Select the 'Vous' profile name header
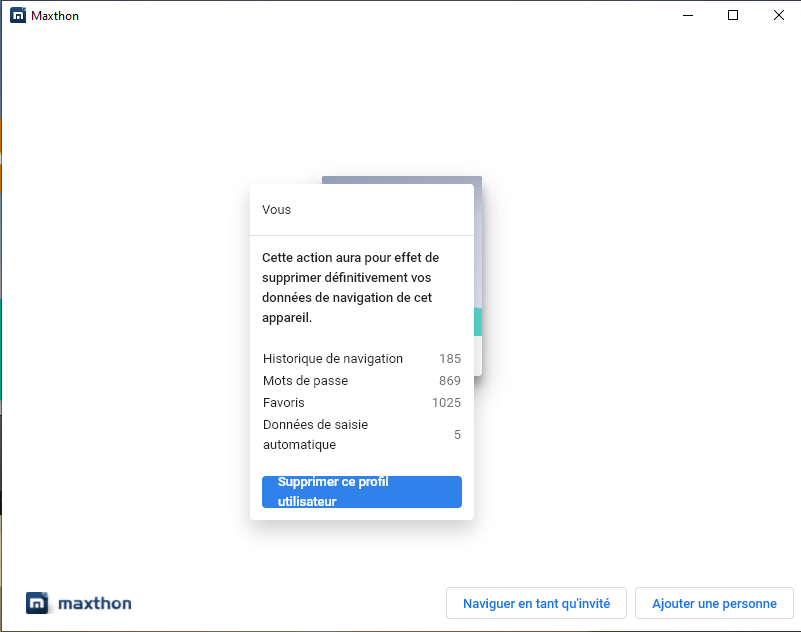801x632 pixels. click(x=276, y=209)
